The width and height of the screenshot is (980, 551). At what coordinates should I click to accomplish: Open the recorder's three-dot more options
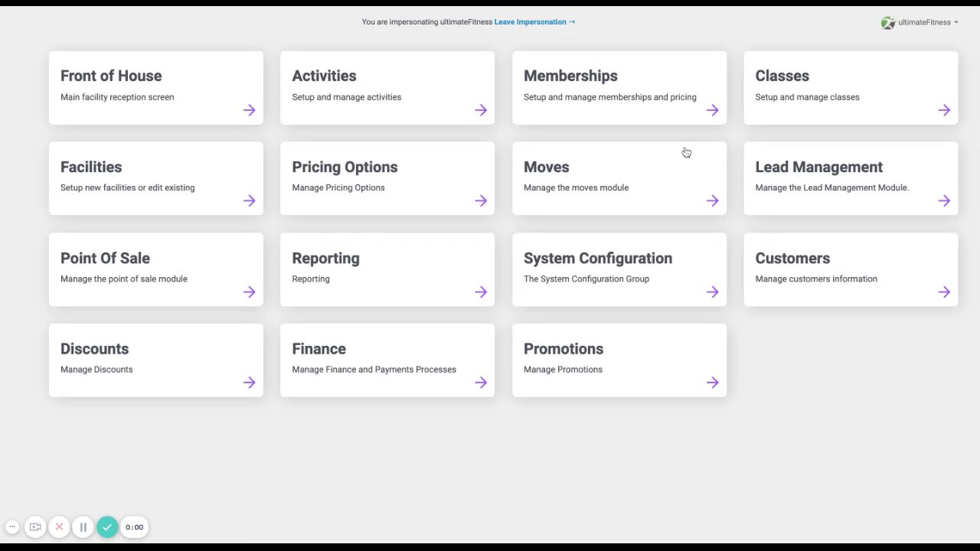click(x=12, y=527)
